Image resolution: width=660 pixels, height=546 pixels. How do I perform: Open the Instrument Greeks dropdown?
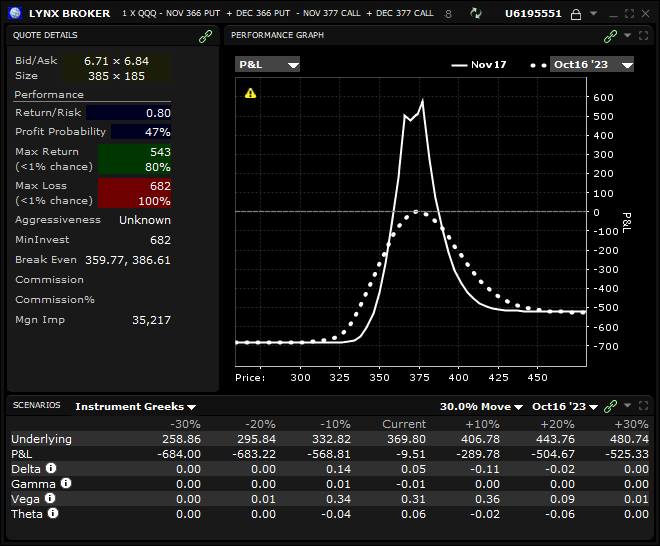click(x=136, y=407)
